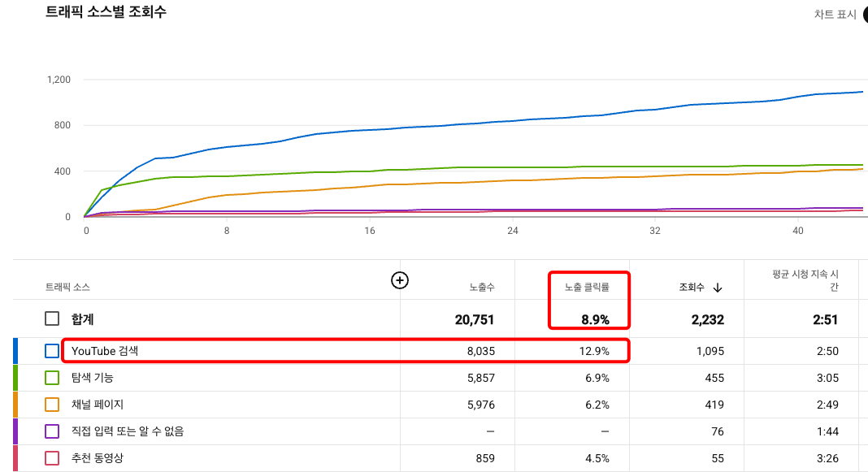Click the 3:05 average duration cell
The width and height of the screenshot is (868, 472).
(x=827, y=378)
